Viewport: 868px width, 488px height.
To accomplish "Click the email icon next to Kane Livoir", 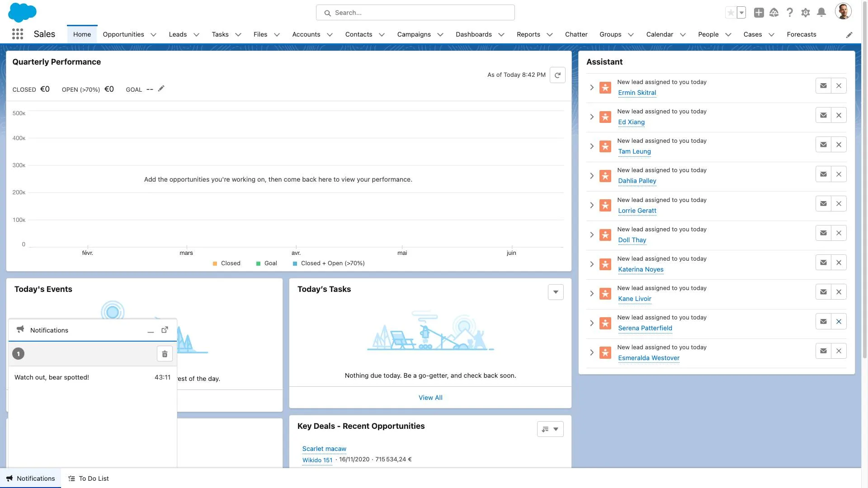I will click(823, 292).
